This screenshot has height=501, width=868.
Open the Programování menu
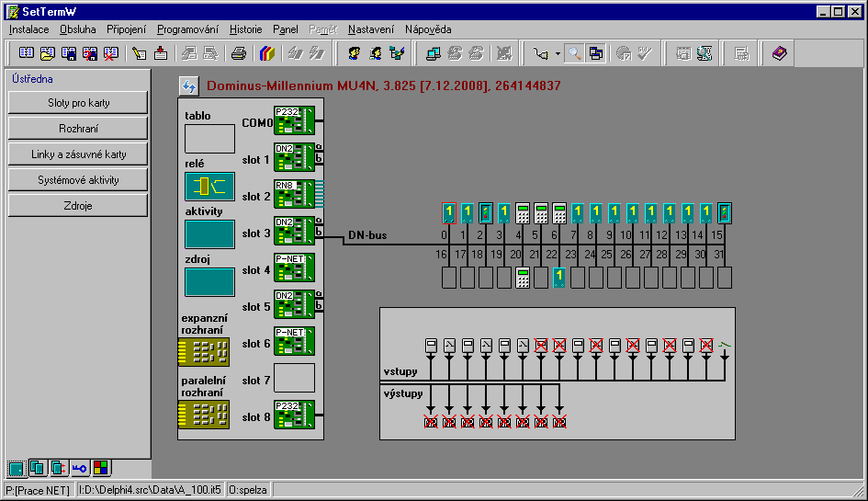pos(187,29)
